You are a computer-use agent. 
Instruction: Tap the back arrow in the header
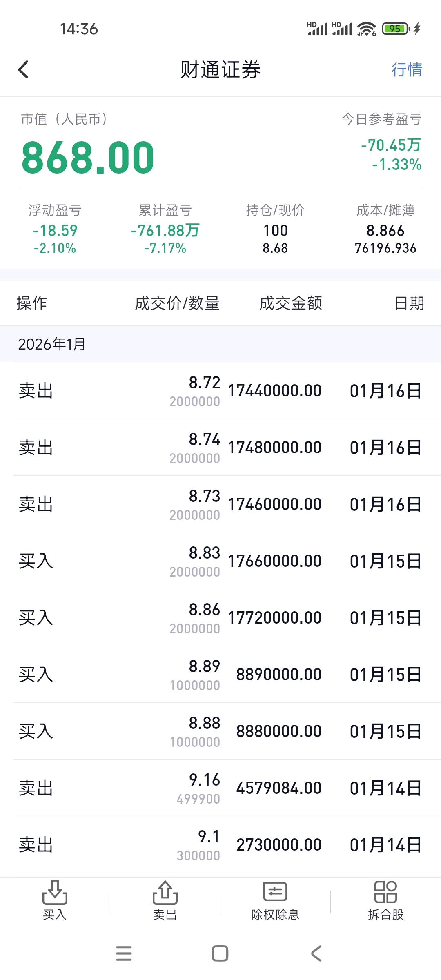[x=24, y=69]
